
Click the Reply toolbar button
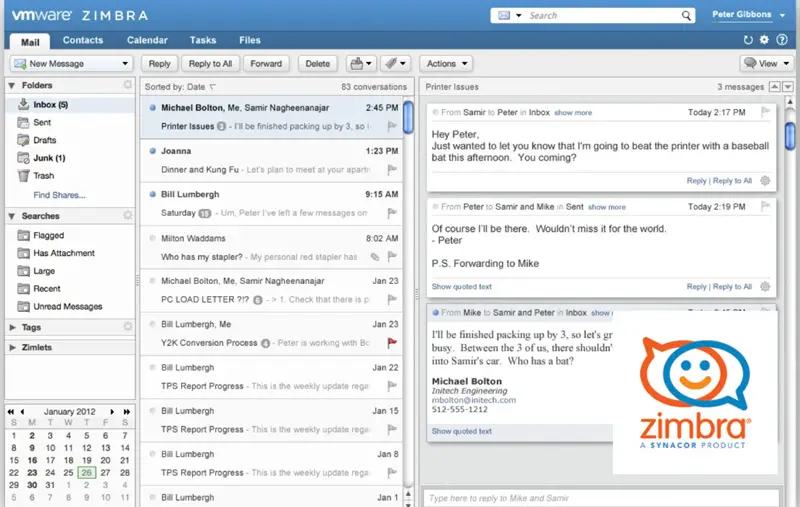tap(159, 64)
